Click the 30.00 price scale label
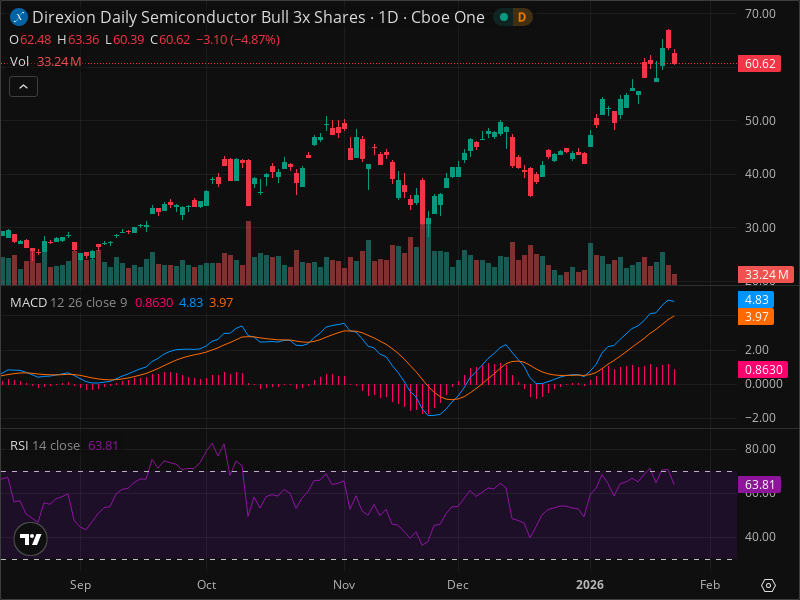Viewport: 800px width, 600px height. [x=760, y=228]
